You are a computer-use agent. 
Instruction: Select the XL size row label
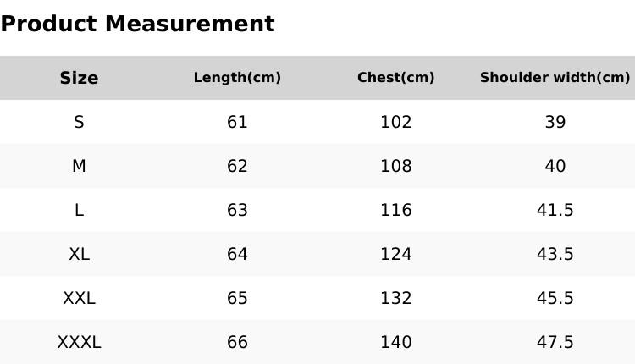click(x=79, y=254)
